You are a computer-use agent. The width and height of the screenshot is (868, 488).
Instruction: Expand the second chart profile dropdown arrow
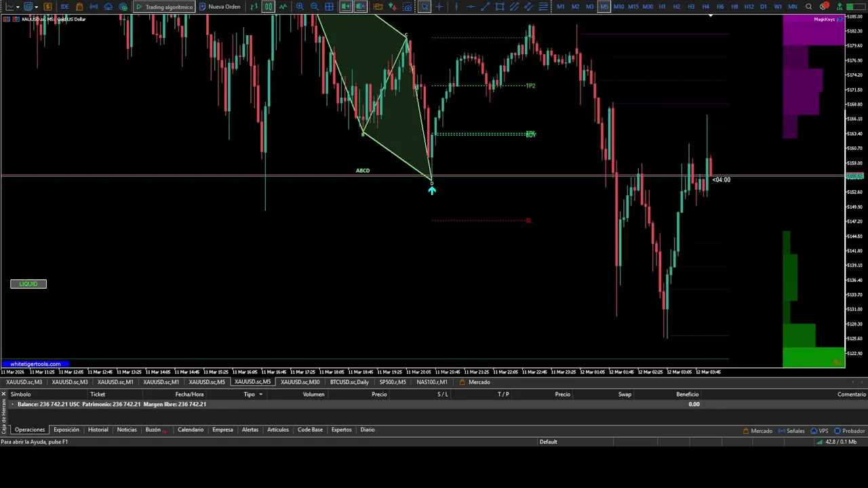pyautogui.click(x=37, y=7)
